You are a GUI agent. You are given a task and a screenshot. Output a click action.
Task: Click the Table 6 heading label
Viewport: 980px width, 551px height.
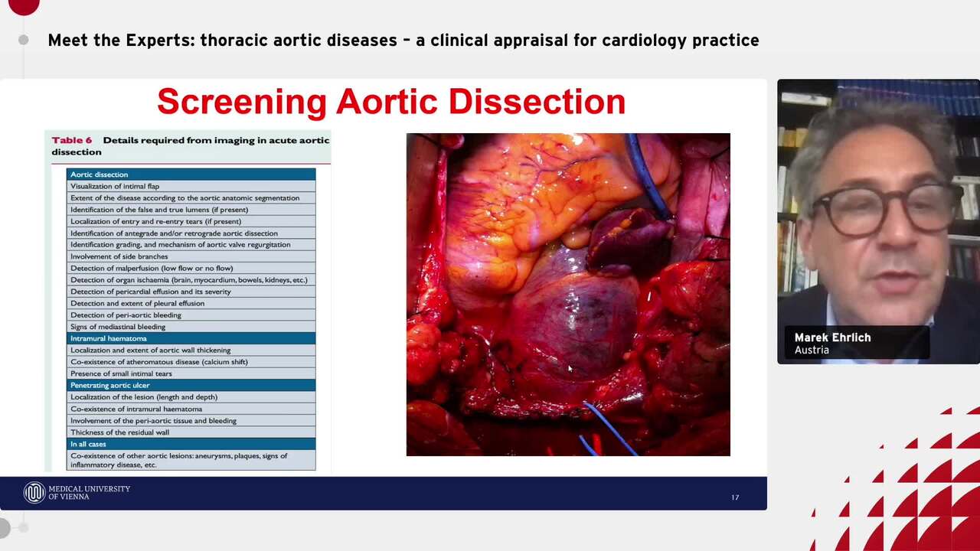coord(71,140)
